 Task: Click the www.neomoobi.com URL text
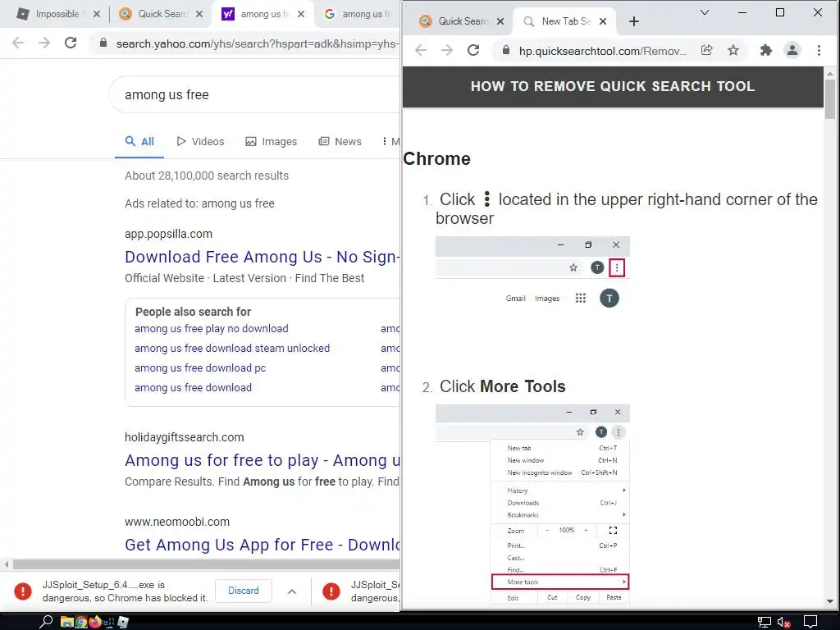(x=177, y=522)
